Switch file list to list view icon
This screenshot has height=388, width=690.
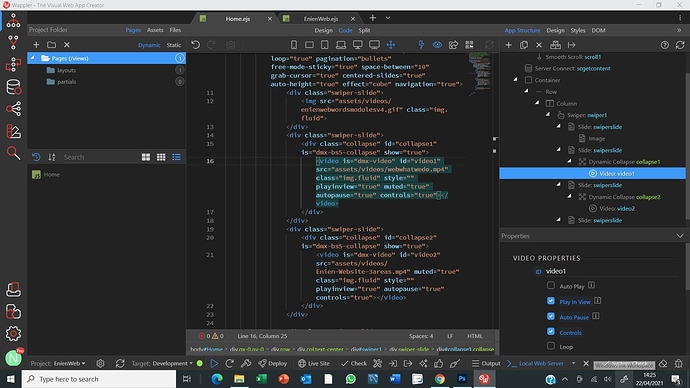click(176, 157)
